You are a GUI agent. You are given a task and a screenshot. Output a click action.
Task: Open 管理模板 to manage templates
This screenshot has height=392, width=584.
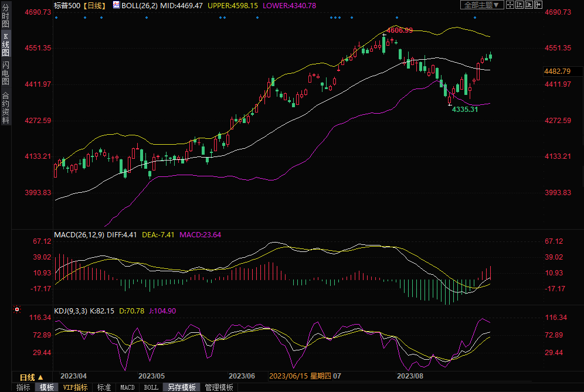coord(219,387)
